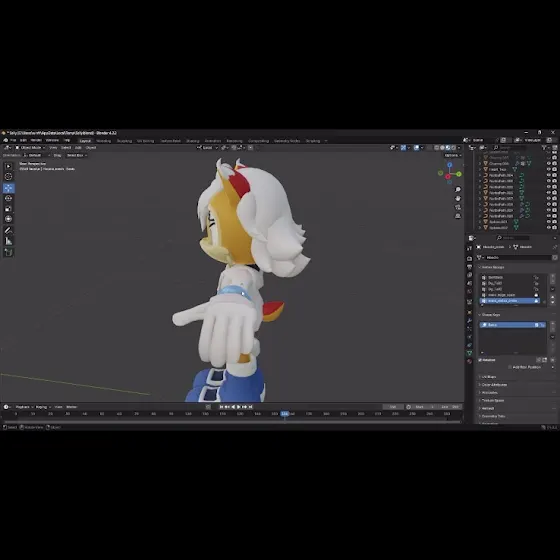
Task: Click the navigation gizmo blue Z axis
Action: tap(450, 165)
